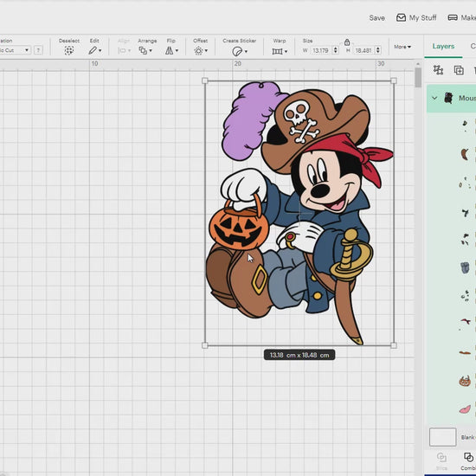The width and height of the screenshot is (476, 476).
Task: Click the Deselect icon in the toolbar
Action: click(69, 50)
